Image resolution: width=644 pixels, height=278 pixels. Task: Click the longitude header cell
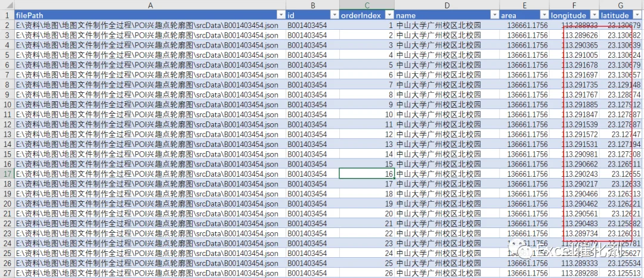tap(574, 15)
